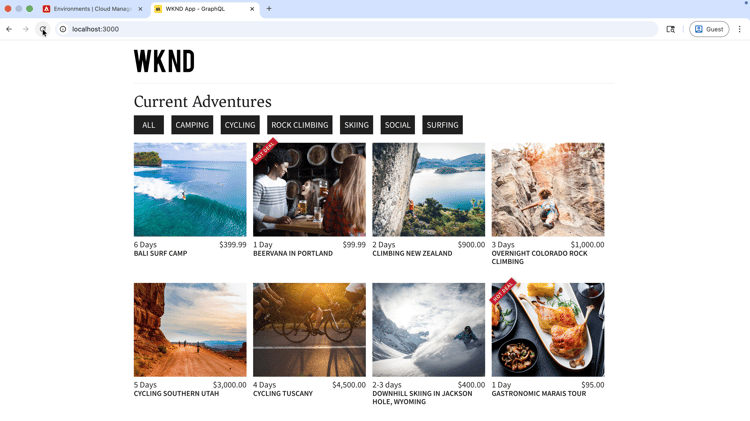Click the BEERVANA IN PORTLAND title
The width and height of the screenshot is (750, 421).
pos(293,254)
